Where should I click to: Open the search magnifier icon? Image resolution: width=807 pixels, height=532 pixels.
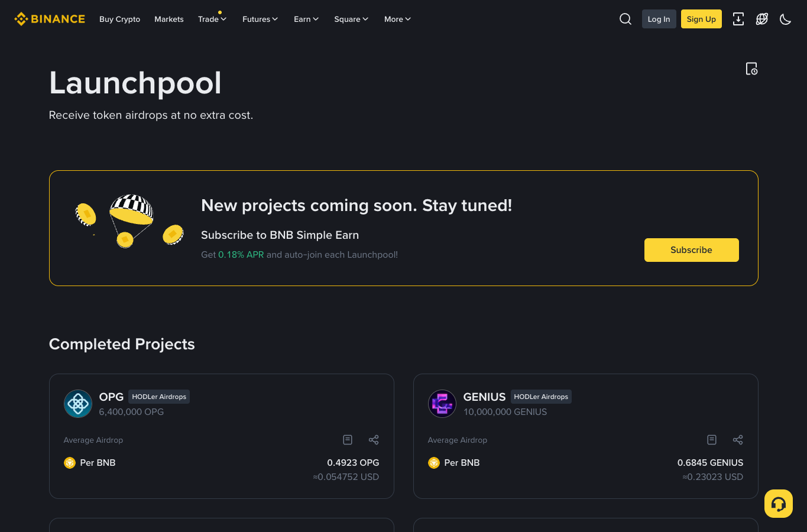tap(625, 19)
